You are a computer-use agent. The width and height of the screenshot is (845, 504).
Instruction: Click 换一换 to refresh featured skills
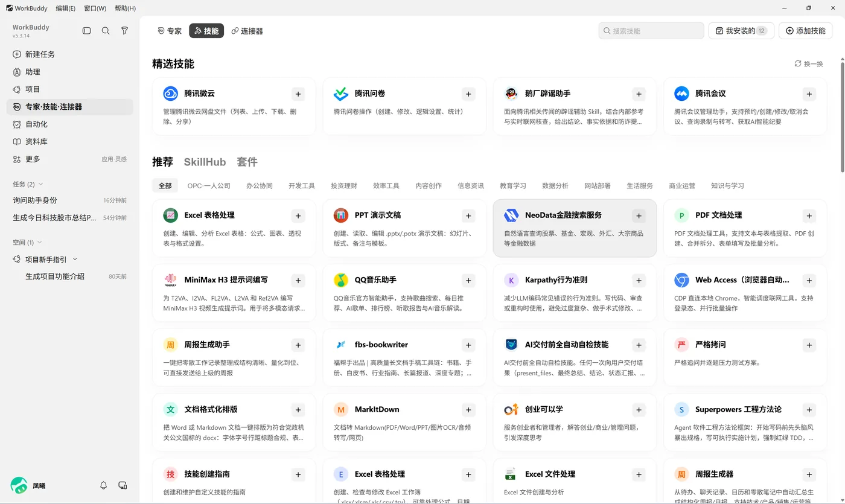[809, 64]
